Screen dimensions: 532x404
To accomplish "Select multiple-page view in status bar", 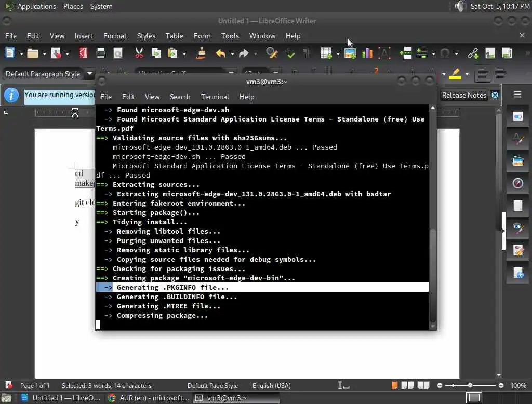I will [x=407, y=385].
